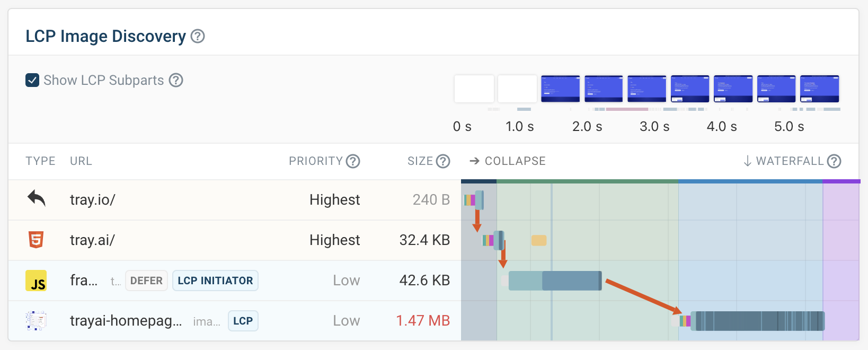868x350 pixels.
Task: Toggle Show LCP Subparts checkbox
Action: (32, 80)
